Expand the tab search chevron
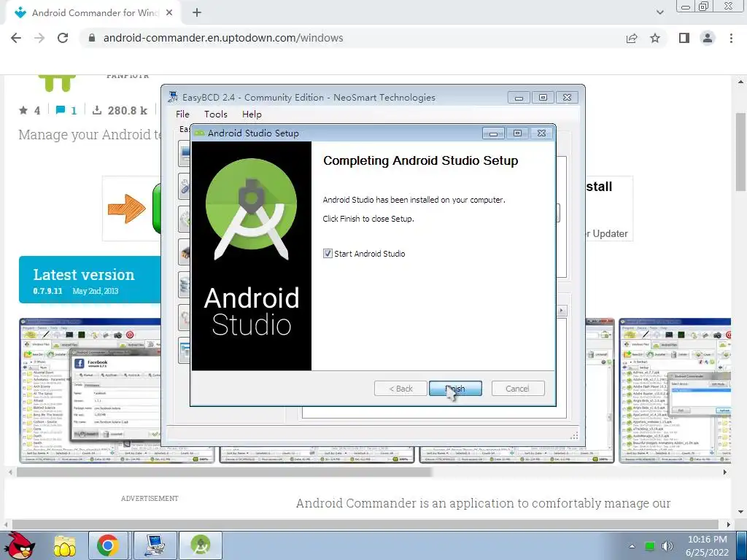 point(659,13)
